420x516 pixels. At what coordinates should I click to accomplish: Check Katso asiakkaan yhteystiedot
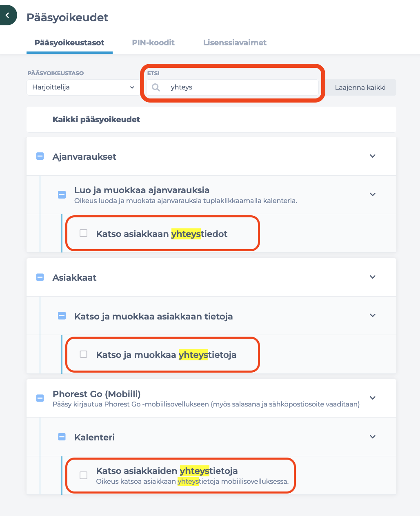tap(84, 233)
